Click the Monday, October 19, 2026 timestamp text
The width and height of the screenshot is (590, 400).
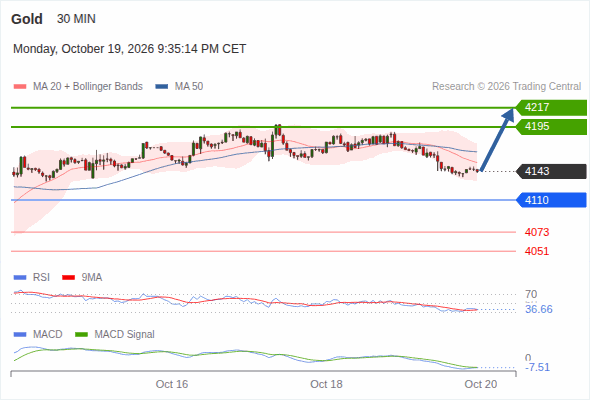pyautogui.click(x=129, y=49)
